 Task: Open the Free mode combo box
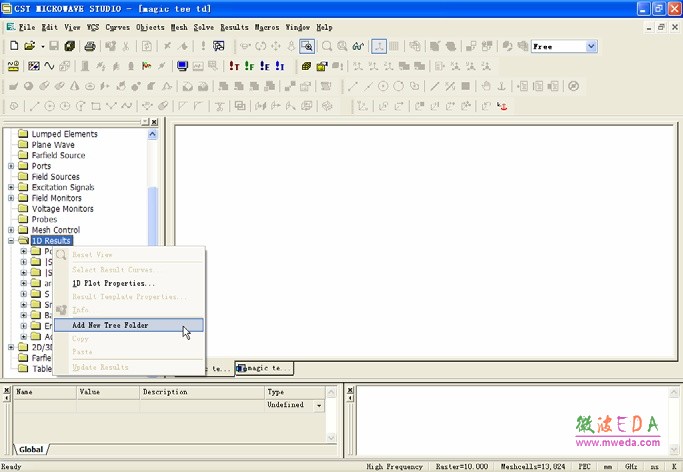(591, 46)
